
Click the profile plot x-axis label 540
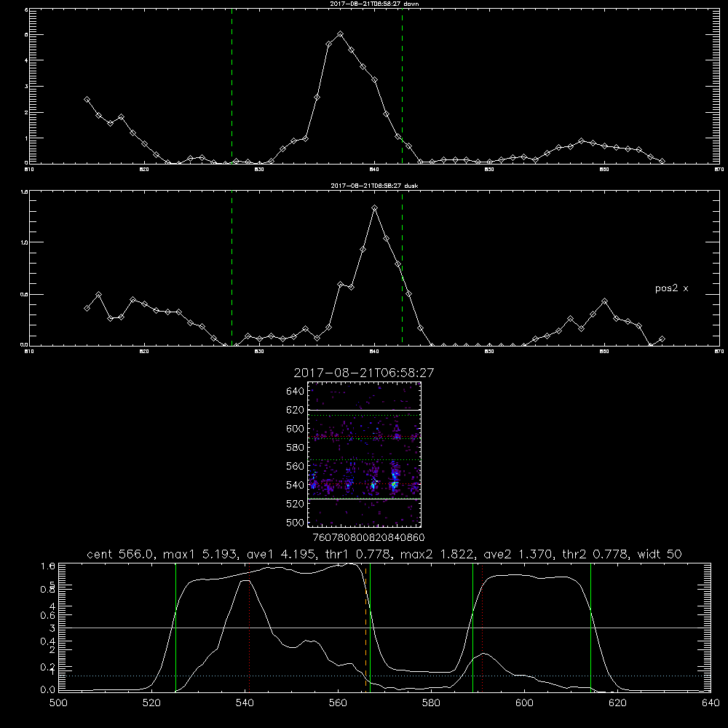click(x=245, y=703)
